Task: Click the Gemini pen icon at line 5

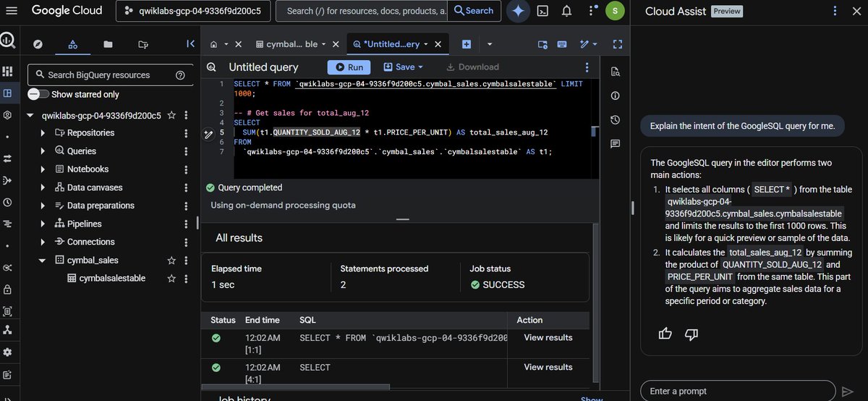Action: click(x=208, y=133)
